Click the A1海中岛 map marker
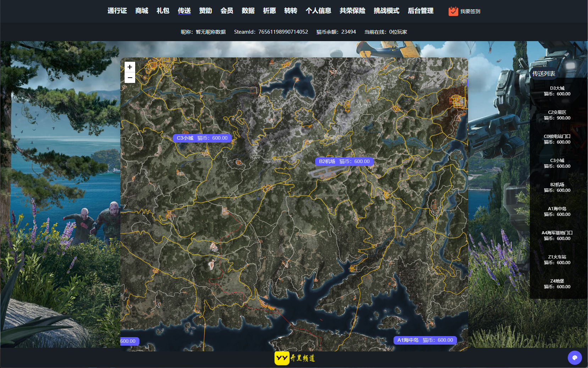This screenshot has height=368, width=588. click(x=425, y=340)
